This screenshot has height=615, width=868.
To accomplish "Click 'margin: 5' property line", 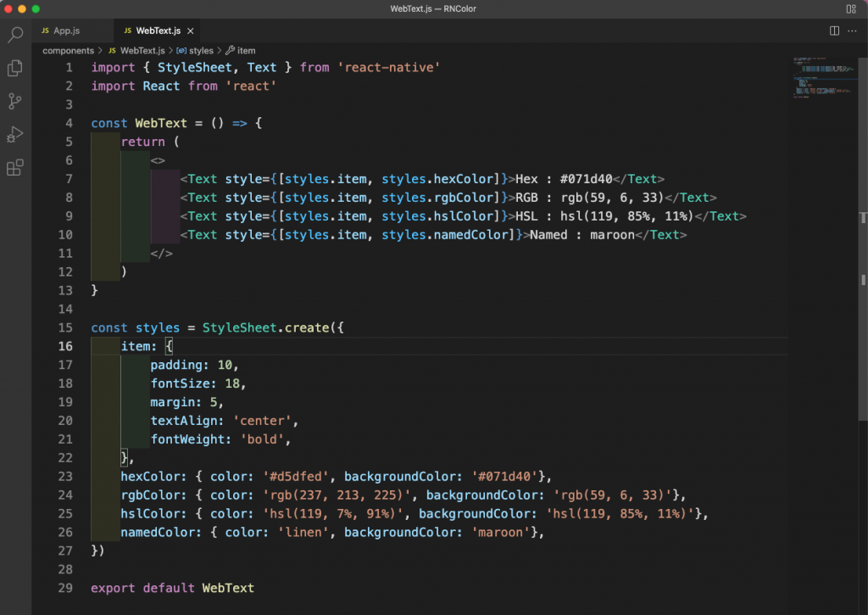I will [186, 402].
